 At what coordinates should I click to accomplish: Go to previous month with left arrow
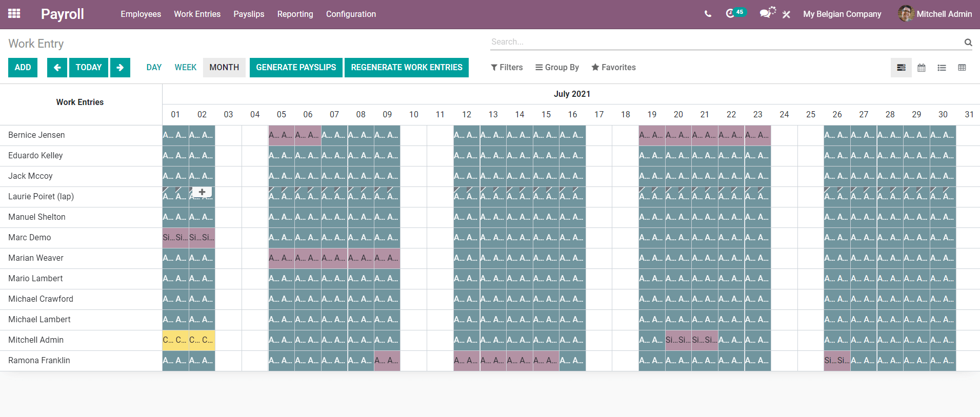point(57,68)
